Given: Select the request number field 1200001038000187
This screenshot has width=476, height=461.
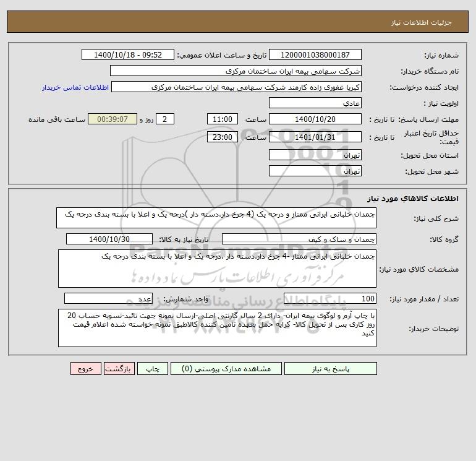Looking at the screenshot, I should (x=315, y=54).
